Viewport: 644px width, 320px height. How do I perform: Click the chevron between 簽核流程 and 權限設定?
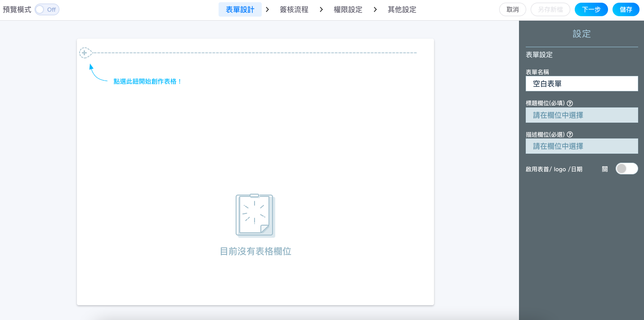[321, 9]
